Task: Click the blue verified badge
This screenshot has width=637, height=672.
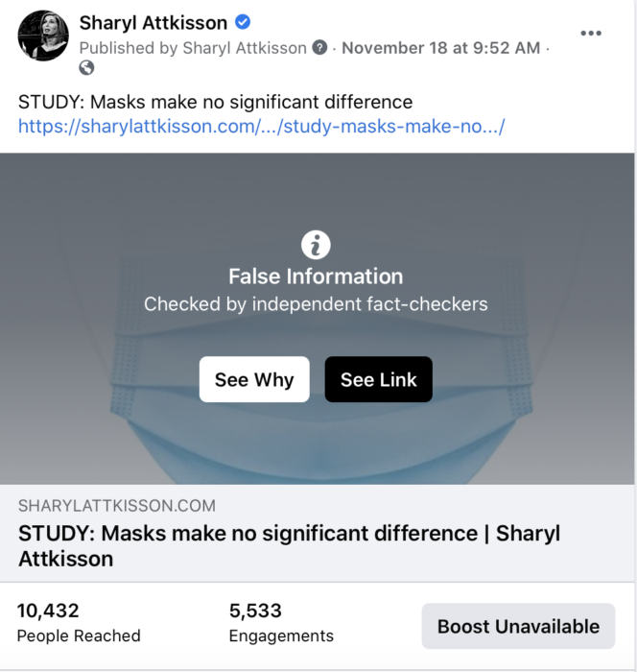Action: (245, 23)
